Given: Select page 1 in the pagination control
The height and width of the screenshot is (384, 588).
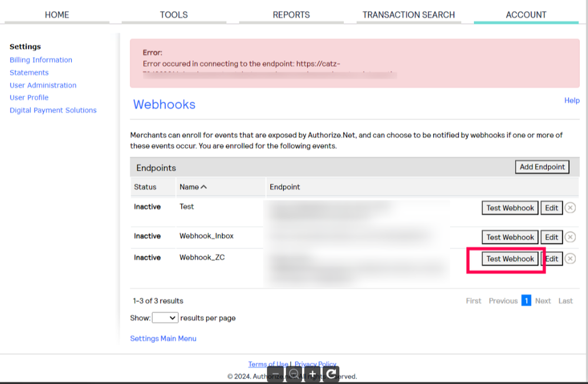Looking at the screenshot, I should [x=526, y=300].
